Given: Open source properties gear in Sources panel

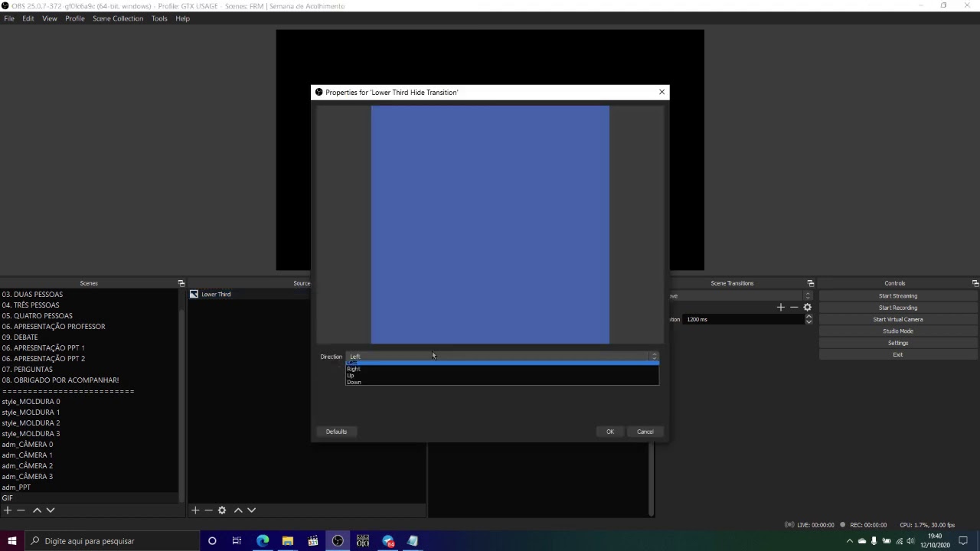Looking at the screenshot, I should tap(222, 510).
